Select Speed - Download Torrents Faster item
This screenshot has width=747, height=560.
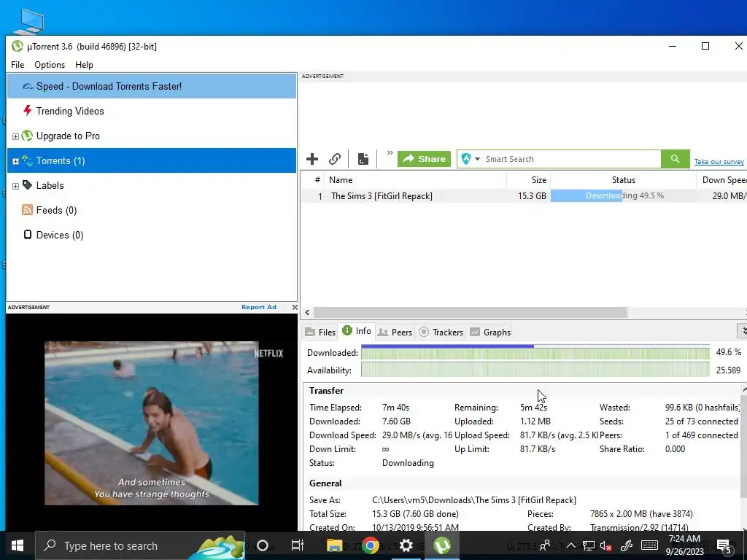pos(152,86)
